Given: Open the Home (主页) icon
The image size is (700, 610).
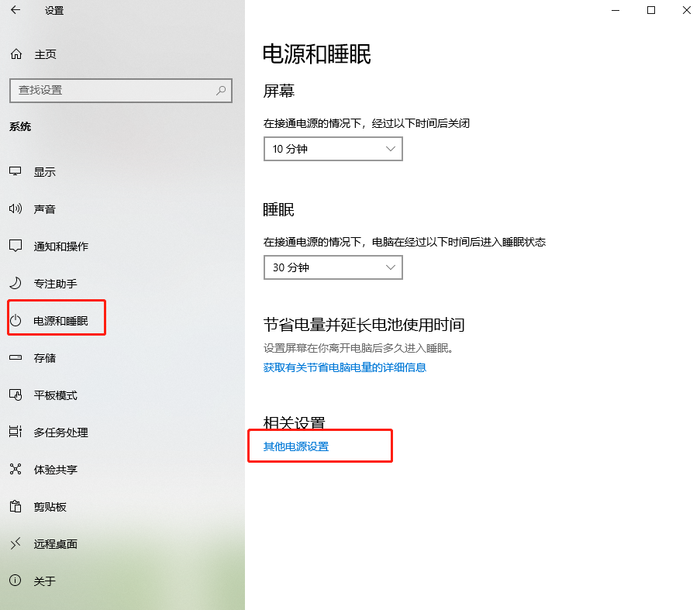Looking at the screenshot, I should coord(16,54).
